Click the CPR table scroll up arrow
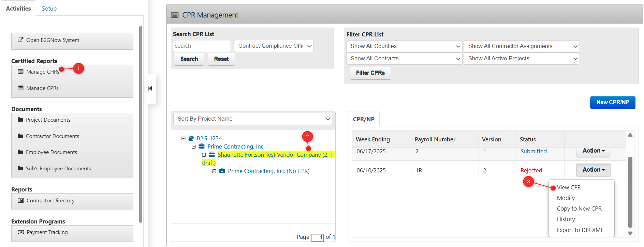644x247 pixels. click(x=630, y=135)
